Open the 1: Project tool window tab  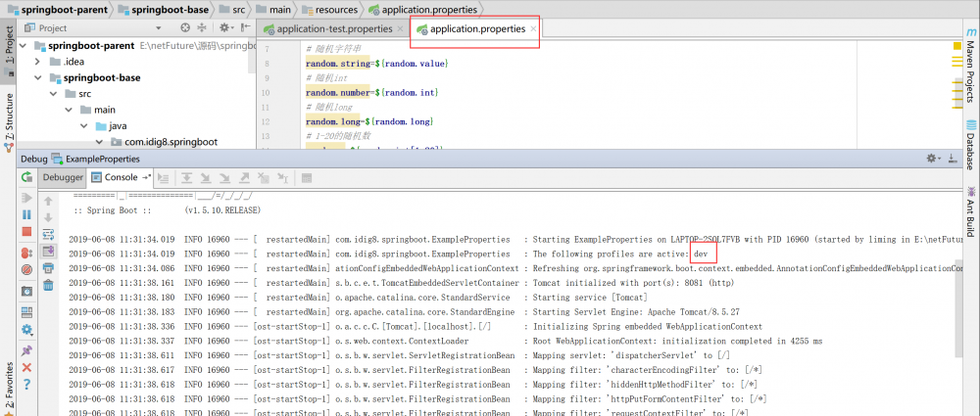(9, 51)
